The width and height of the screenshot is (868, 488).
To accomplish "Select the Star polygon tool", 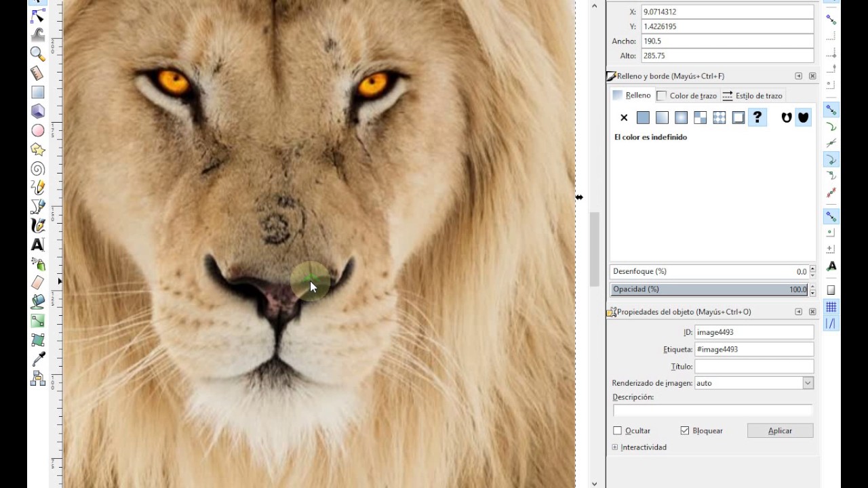I will [x=38, y=149].
